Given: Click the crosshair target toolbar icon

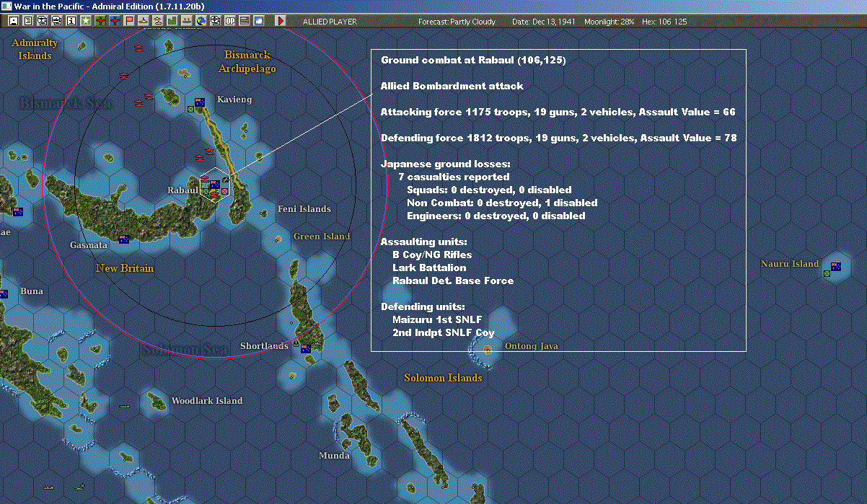Looking at the screenshot, I should [x=216, y=22].
